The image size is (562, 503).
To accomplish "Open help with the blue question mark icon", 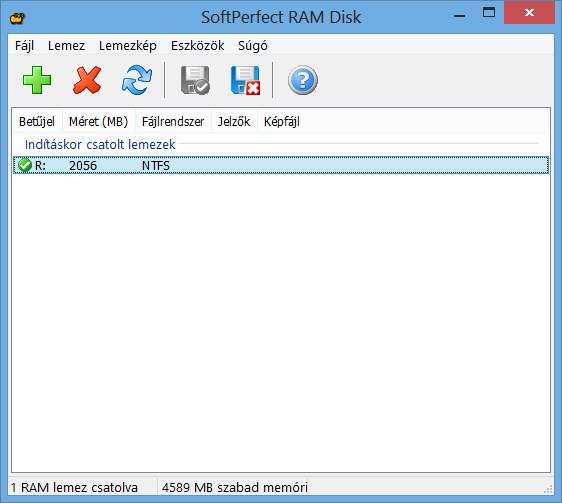I will tap(303, 80).
